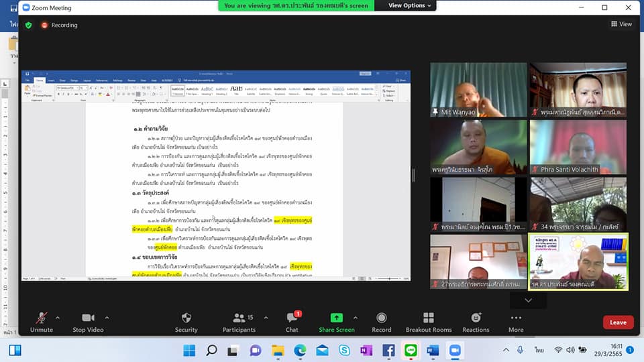The height and width of the screenshot is (362, 644).
Task: Open Facebook from taskbar
Action: [388, 351]
